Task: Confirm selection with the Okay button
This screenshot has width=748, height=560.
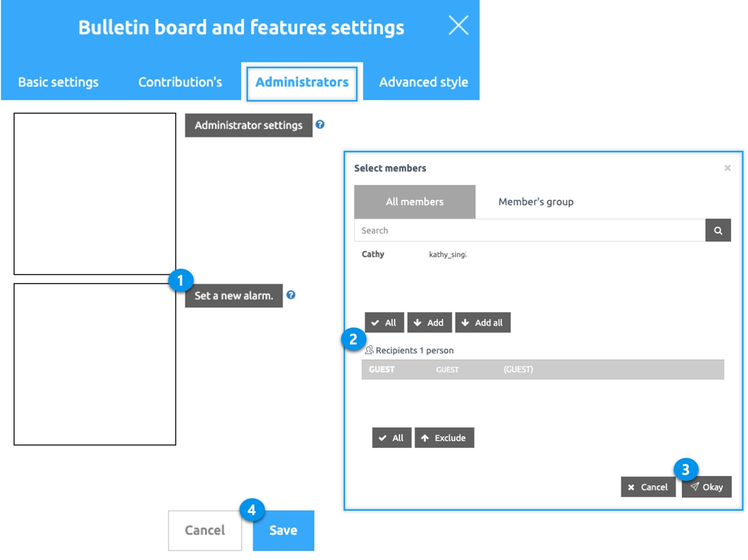Action: pos(707,487)
